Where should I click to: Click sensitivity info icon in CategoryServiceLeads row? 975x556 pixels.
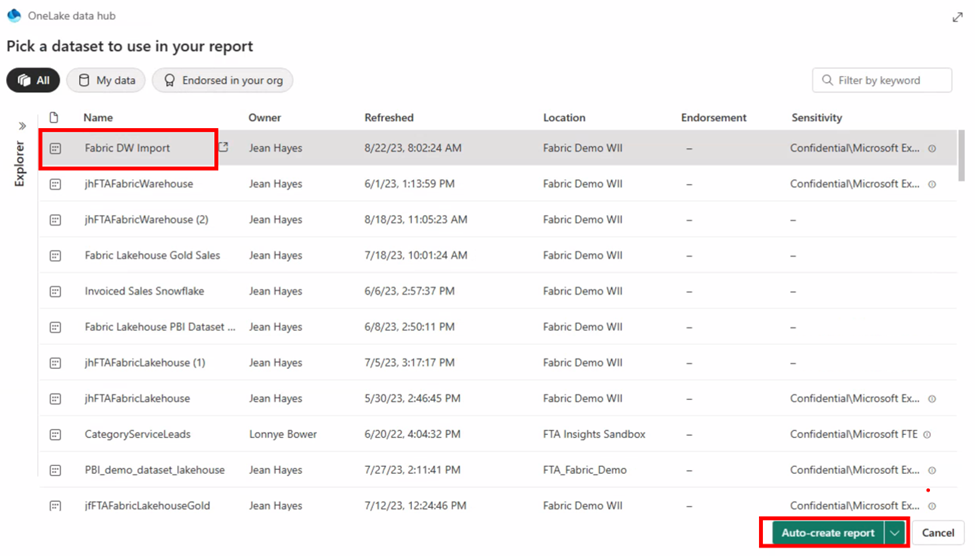click(927, 435)
